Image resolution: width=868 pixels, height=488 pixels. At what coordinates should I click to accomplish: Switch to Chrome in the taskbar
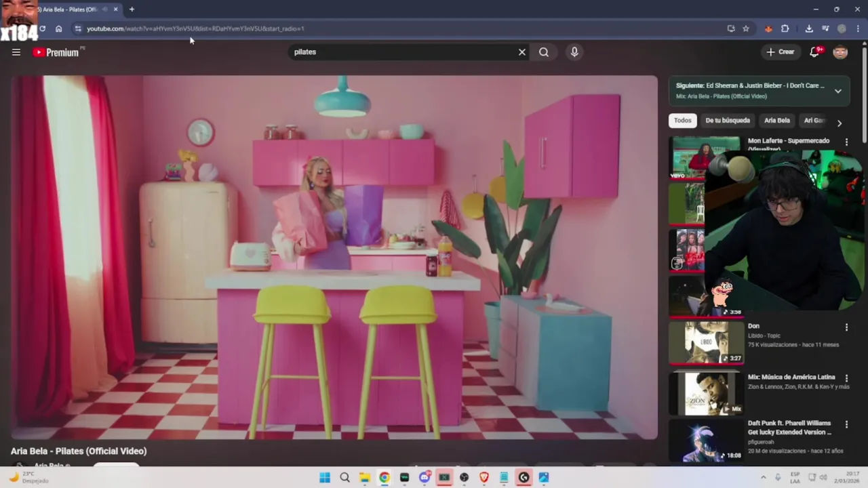(x=384, y=477)
